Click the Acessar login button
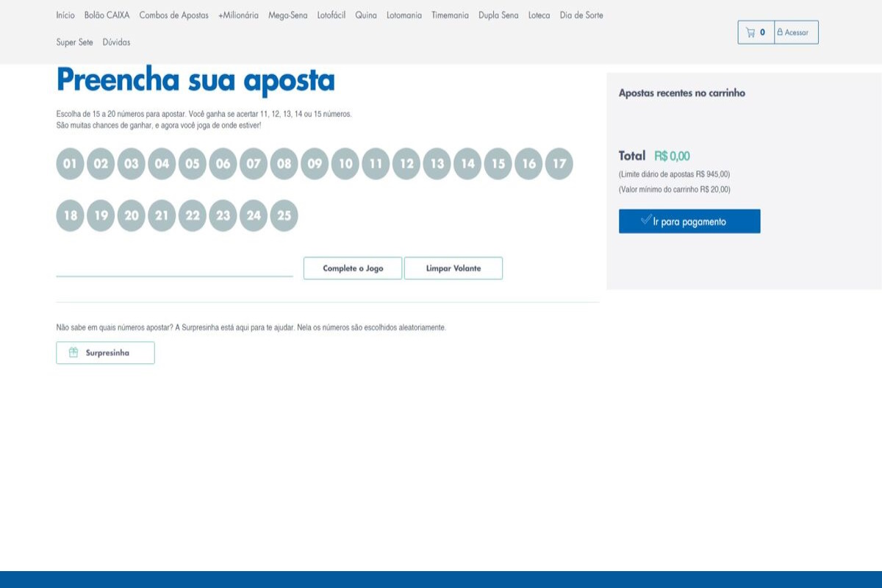 [797, 32]
